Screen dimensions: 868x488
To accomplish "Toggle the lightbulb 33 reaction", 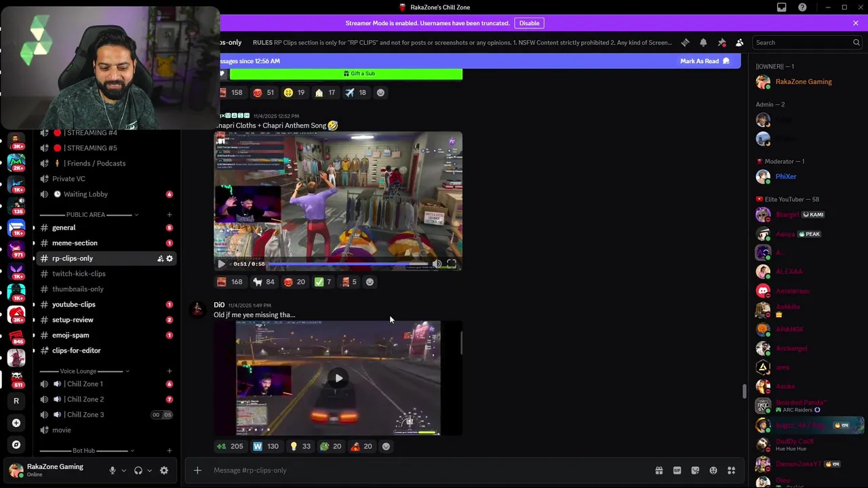I will pyautogui.click(x=300, y=446).
